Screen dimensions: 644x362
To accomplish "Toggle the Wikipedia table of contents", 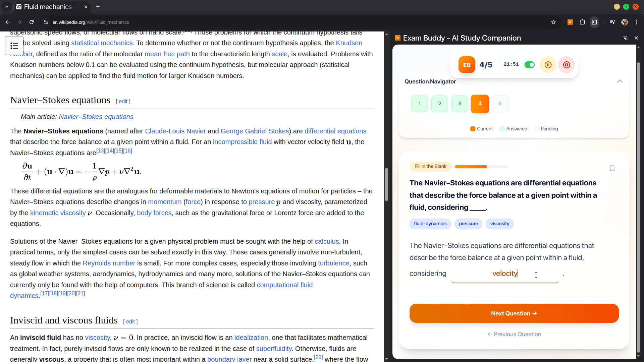I will click(14, 46).
